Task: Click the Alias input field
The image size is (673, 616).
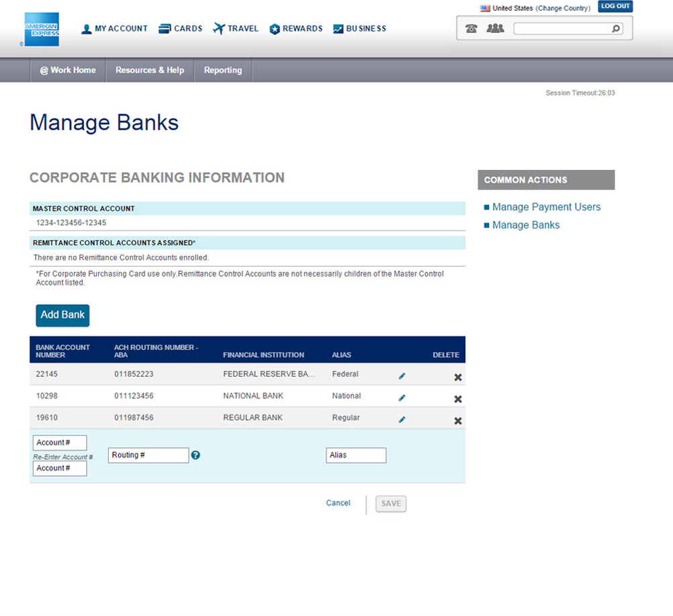Action: click(356, 455)
